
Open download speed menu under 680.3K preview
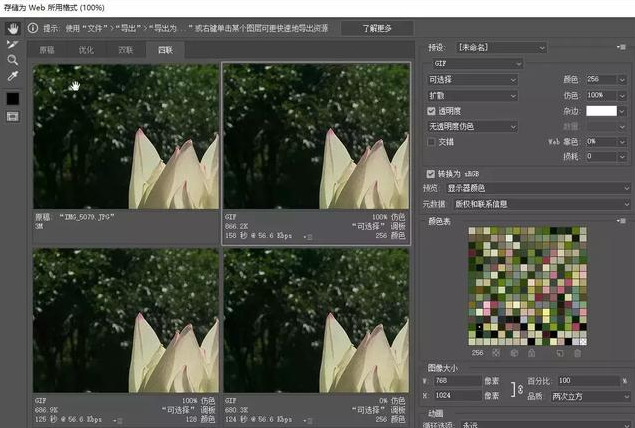(309, 421)
